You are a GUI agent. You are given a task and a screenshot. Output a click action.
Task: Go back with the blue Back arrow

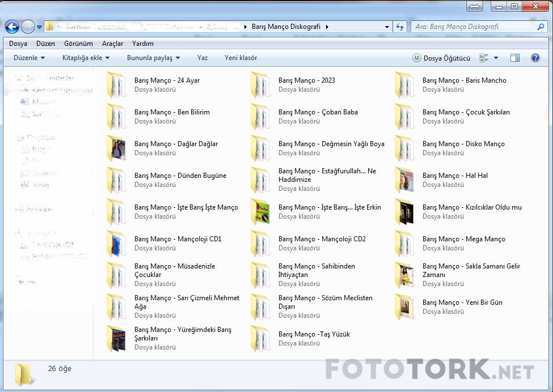coord(12,27)
